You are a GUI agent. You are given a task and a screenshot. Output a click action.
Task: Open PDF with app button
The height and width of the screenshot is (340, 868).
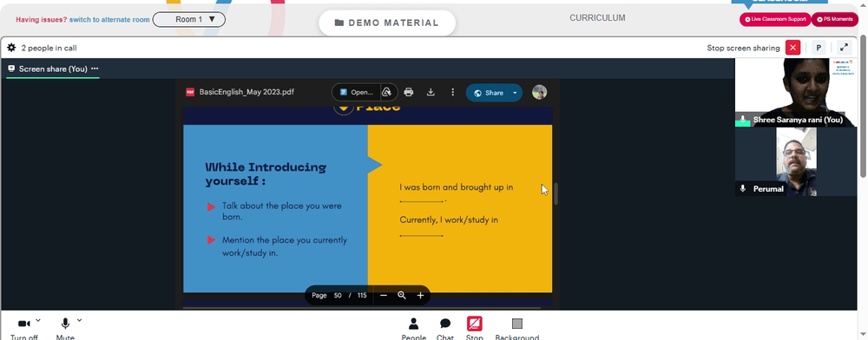pos(356,92)
